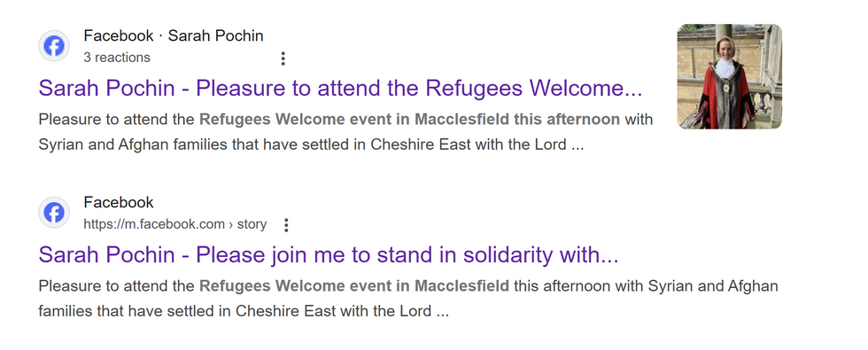868x350 pixels.
Task: Open the three-dot menu next to 3 reactions
Action: click(283, 58)
